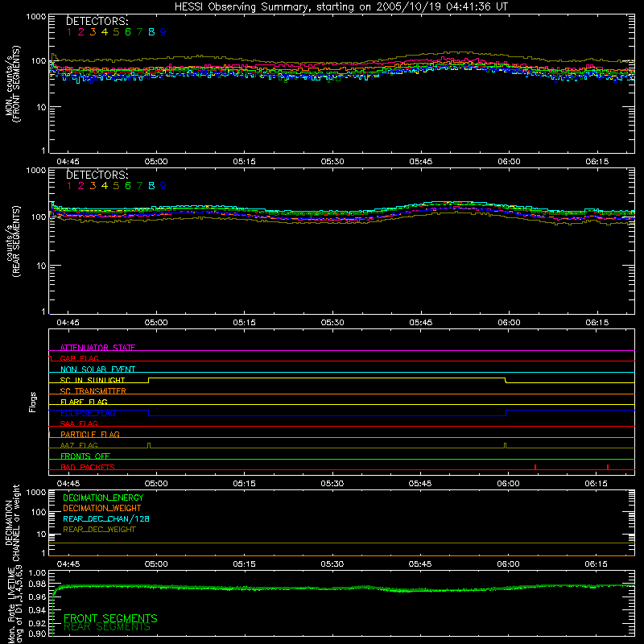Click the NON_SOLAR_EVENT flag label
This screenshot has height=644, width=644.
coord(97,369)
